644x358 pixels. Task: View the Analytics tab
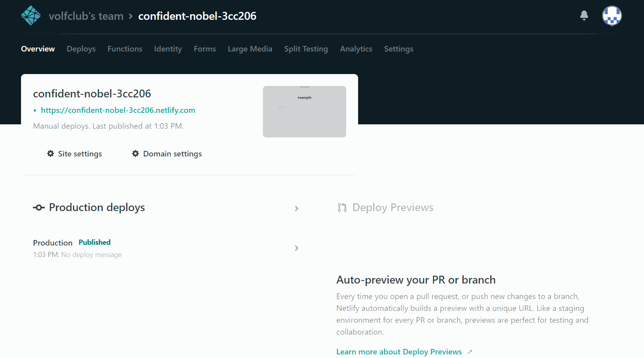[x=356, y=49]
